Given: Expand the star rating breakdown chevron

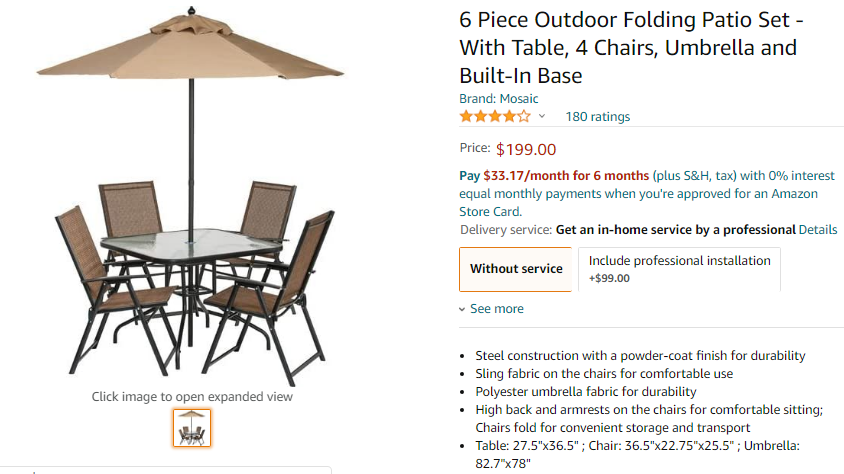Looking at the screenshot, I should [542, 116].
